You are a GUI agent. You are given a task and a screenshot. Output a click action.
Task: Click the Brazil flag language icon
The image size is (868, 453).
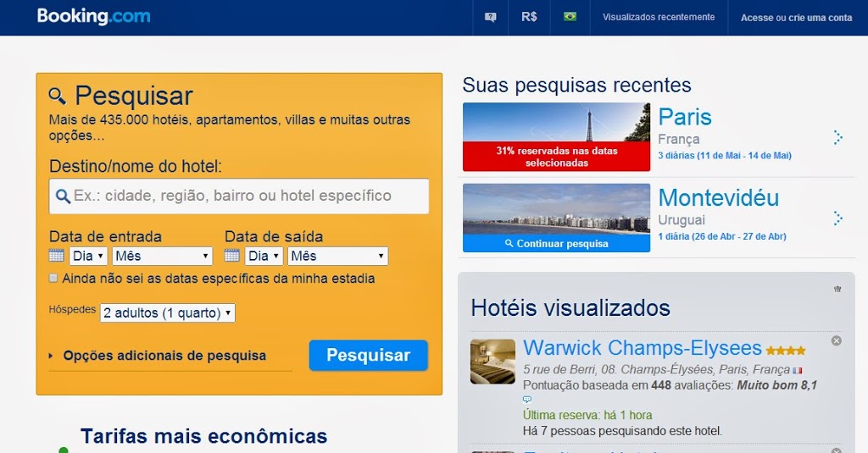pyautogui.click(x=570, y=17)
